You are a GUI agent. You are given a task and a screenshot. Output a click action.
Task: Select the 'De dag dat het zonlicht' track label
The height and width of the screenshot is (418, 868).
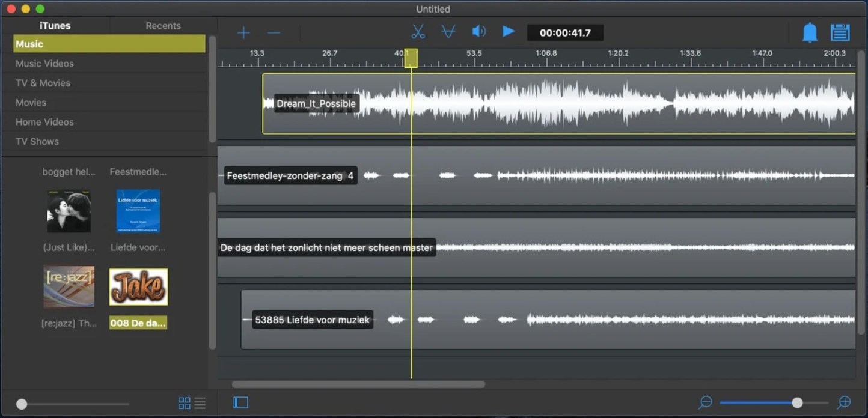326,248
